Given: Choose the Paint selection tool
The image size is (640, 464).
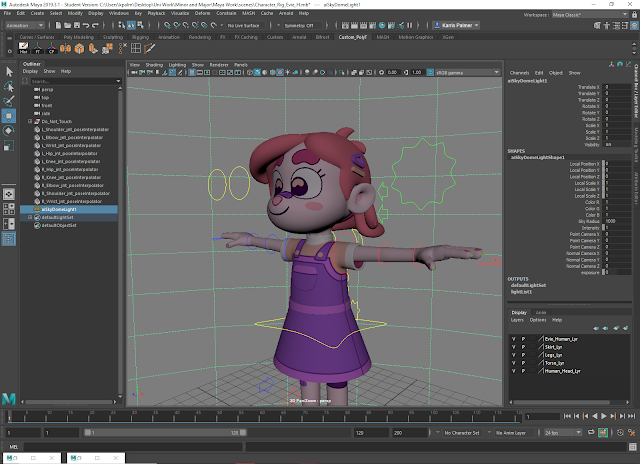Looking at the screenshot, I should coord(9,101).
